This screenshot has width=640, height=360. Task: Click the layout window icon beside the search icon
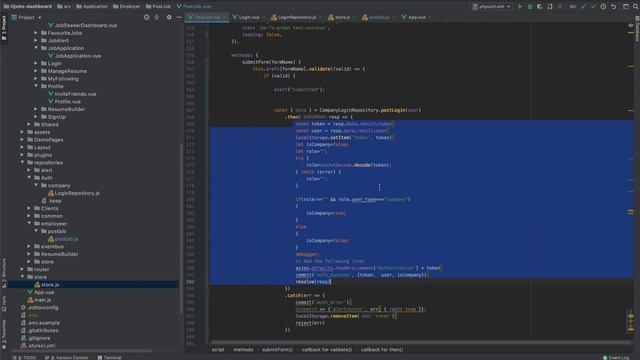tap(626, 7)
